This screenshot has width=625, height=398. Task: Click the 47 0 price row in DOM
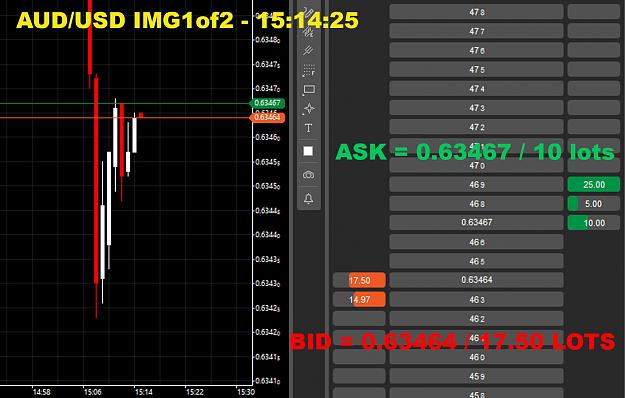point(476,165)
